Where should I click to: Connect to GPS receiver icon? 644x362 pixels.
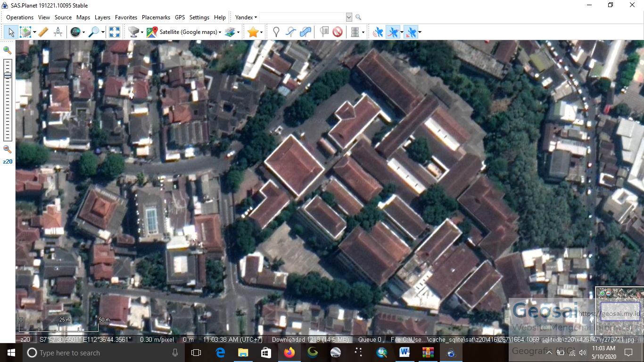(378, 32)
